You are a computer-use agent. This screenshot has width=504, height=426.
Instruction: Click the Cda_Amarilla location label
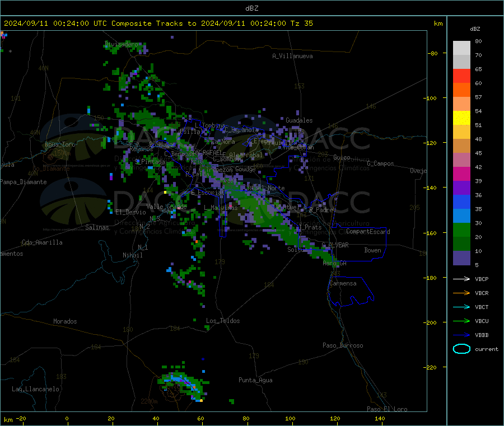pos(42,242)
